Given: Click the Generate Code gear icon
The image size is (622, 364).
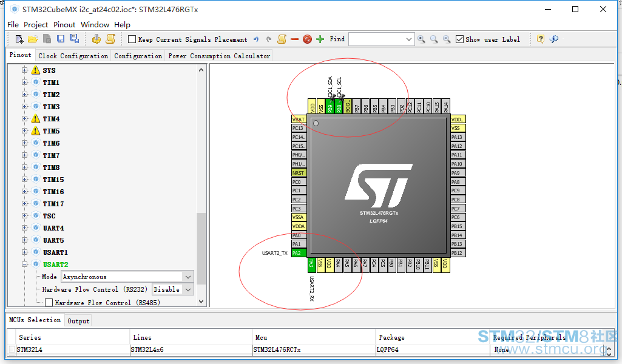Looking at the screenshot, I should pyautogui.click(x=96, y=39).
